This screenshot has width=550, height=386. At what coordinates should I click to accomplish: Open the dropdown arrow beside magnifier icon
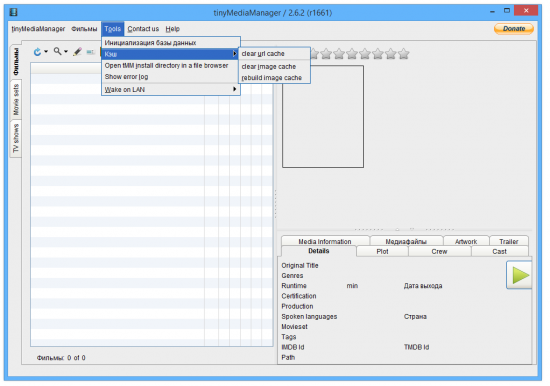66,52
